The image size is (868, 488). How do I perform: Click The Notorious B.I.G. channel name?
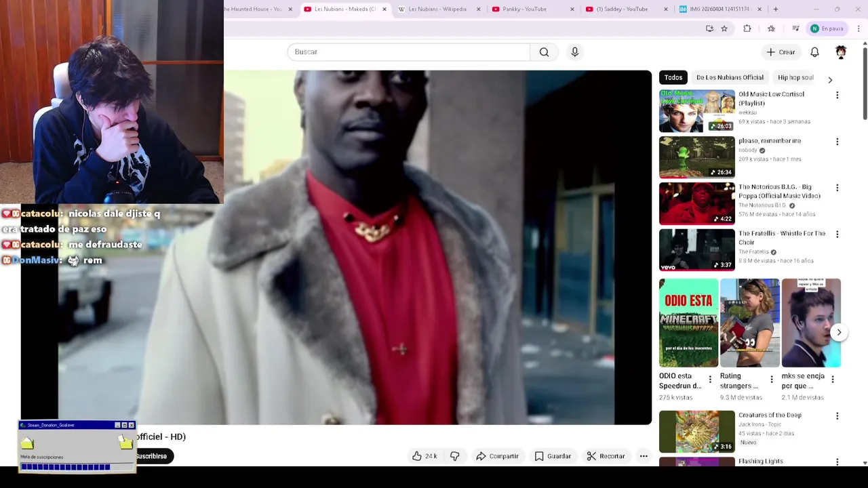tap(763, 205)
